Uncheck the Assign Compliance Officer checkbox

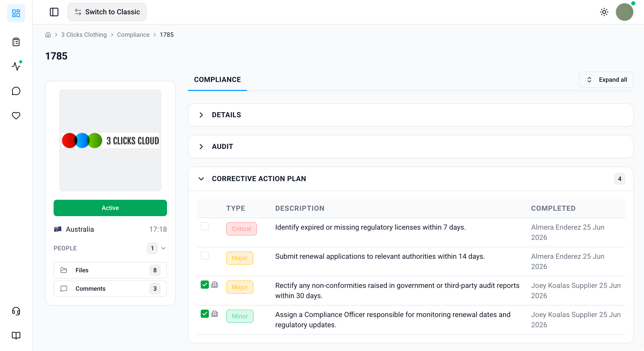[x=205, y=314]
